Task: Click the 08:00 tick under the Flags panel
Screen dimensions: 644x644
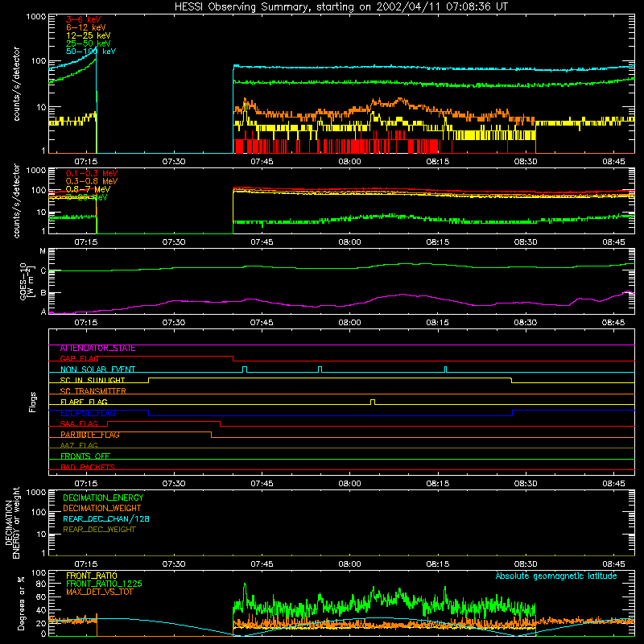Action: click(x=349, y=484)
